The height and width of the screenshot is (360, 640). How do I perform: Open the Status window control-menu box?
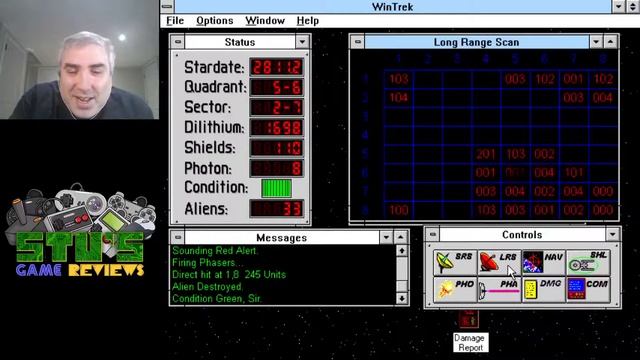[x=178, y=42]
